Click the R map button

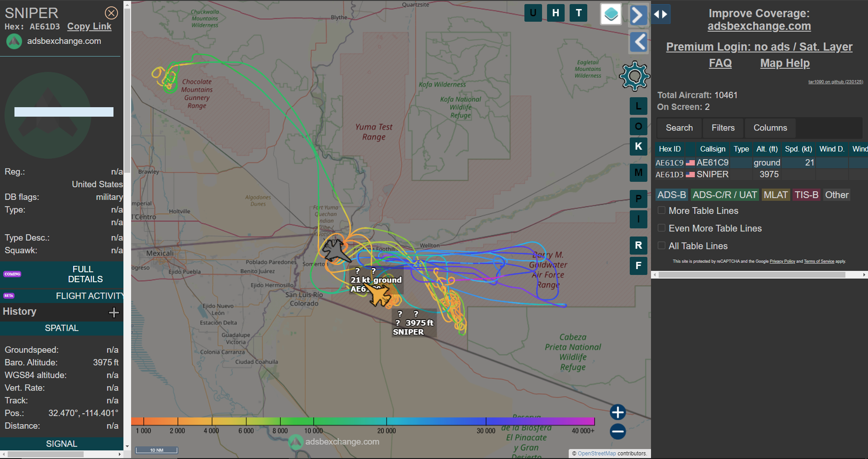638,245
